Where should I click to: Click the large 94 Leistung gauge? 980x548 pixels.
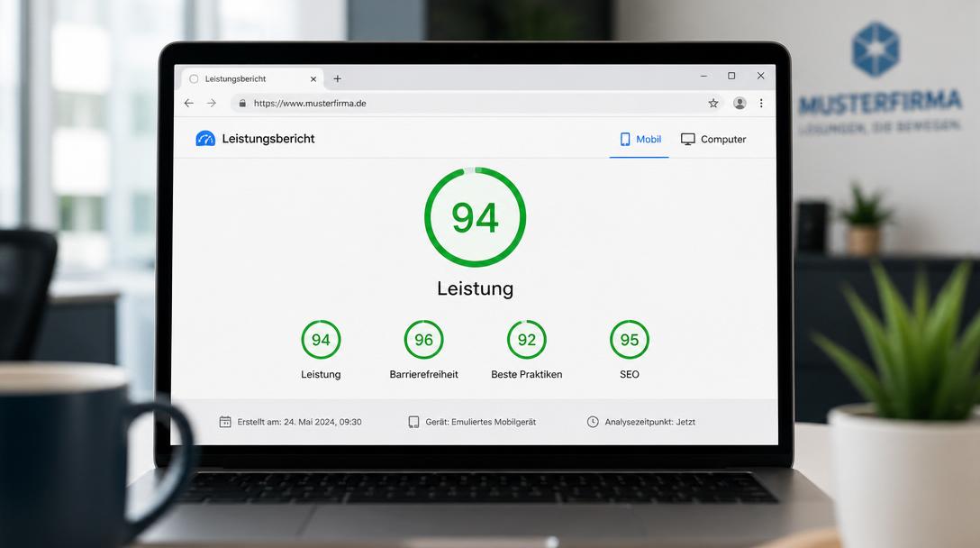(x=475, y=217)
